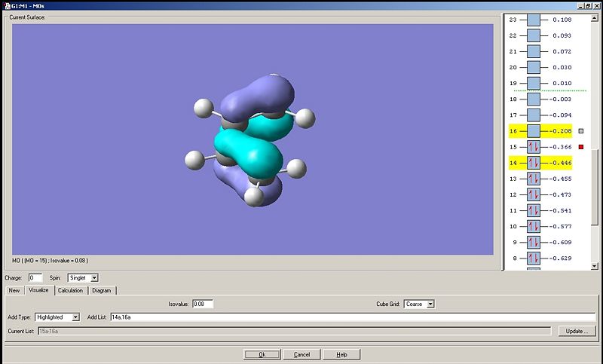Click the occupied orbital 15 electron box

point(534,147)
